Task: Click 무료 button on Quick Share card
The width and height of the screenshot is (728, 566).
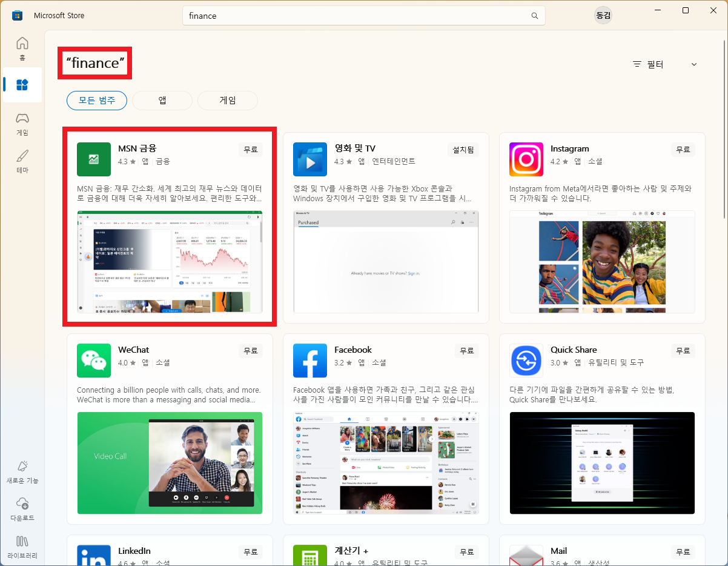Action: coord(683,350)
